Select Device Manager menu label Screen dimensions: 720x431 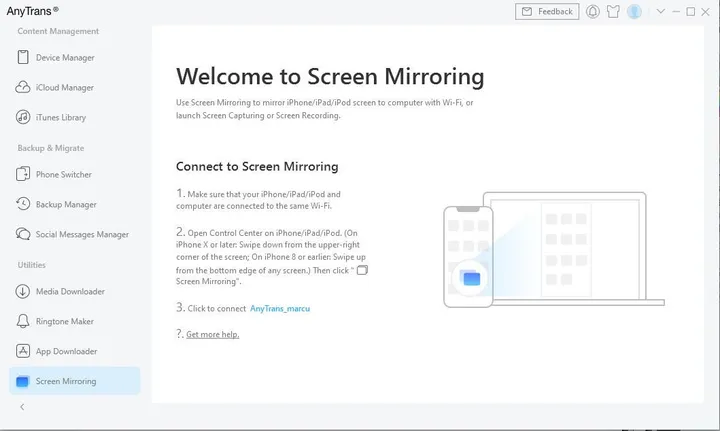coord(65,58)
